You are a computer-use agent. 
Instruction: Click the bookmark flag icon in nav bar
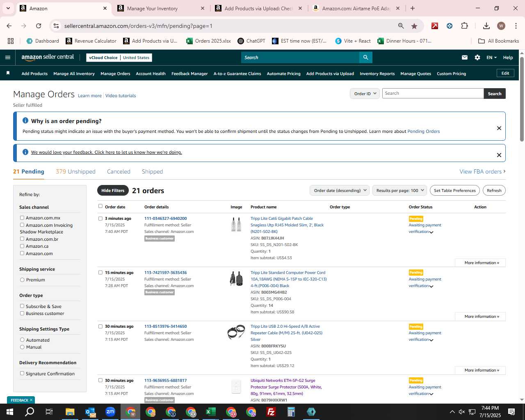click(8, 73)
